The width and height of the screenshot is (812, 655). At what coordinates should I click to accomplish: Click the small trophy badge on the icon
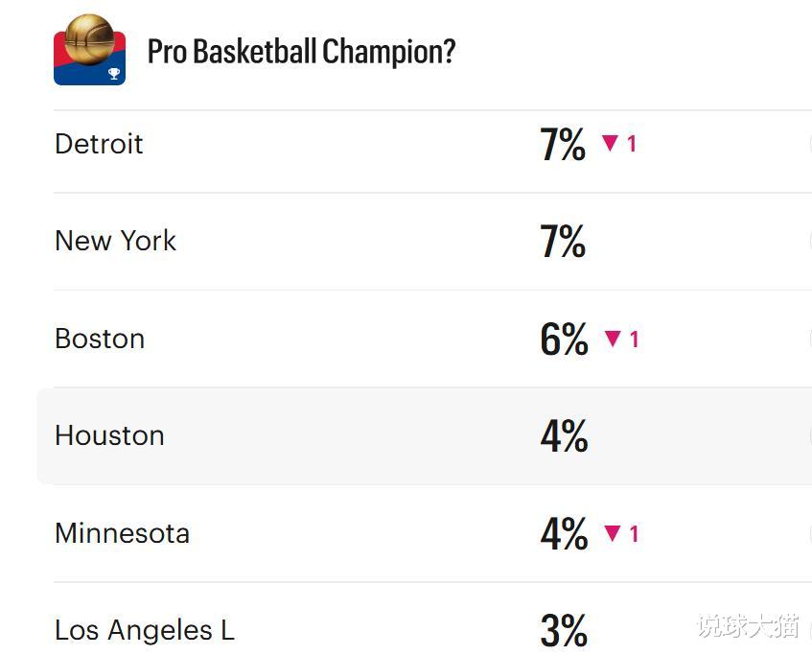(114, 74)
